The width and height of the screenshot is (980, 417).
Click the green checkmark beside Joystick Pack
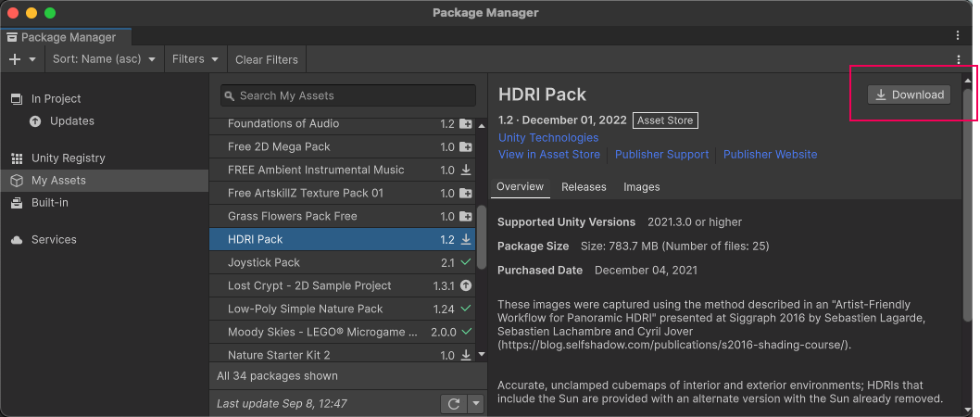click(466, 263)
